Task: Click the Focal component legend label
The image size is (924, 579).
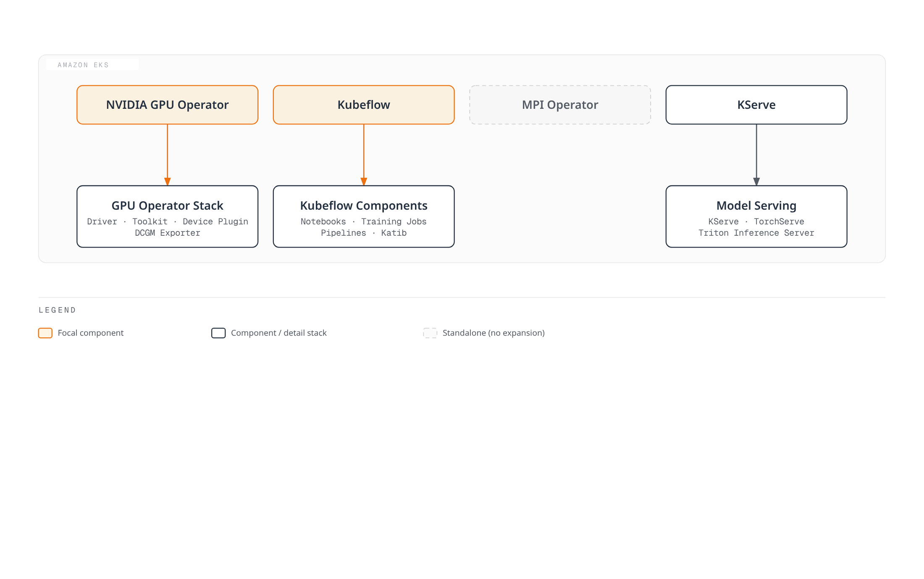Action: coord(91,333)
